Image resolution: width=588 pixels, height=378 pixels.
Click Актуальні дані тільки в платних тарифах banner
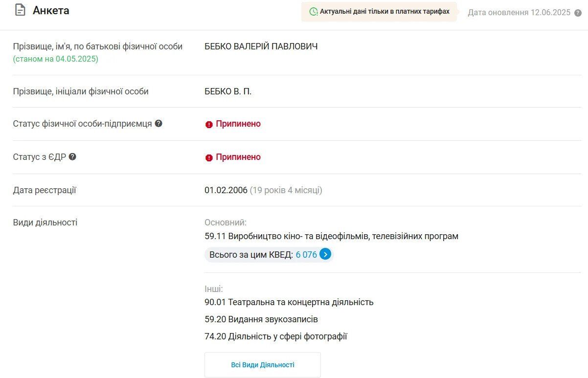379,12
